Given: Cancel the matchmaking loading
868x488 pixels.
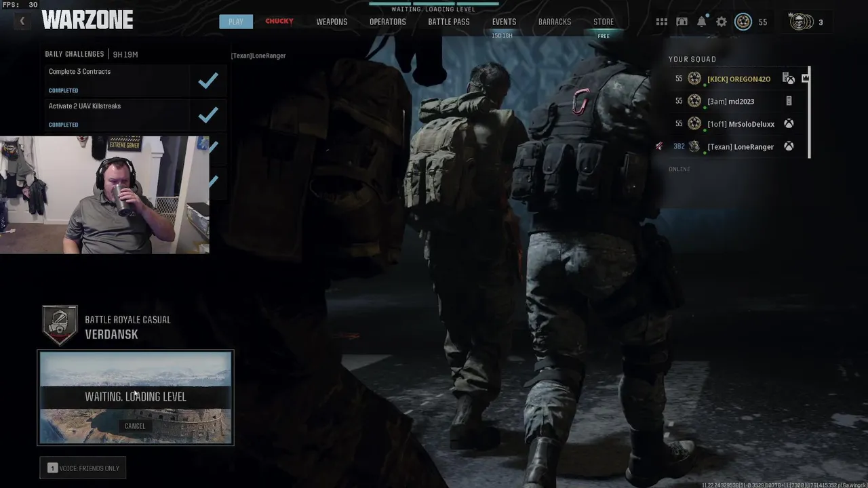Looking at the screenshot, I should pyautogui.click(x=135, y=426).
